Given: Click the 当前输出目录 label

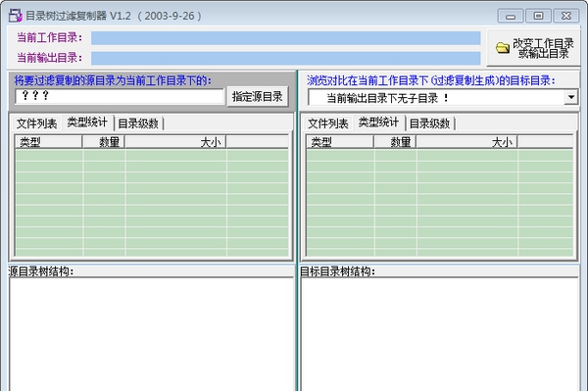Looking at the screenshot, I should click(x=50, y=58).
